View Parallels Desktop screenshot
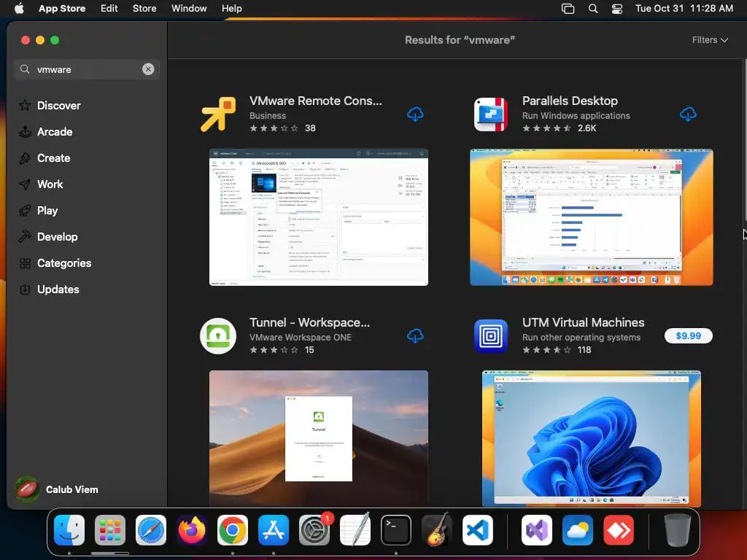747x560 pixels. click(591, 217)
